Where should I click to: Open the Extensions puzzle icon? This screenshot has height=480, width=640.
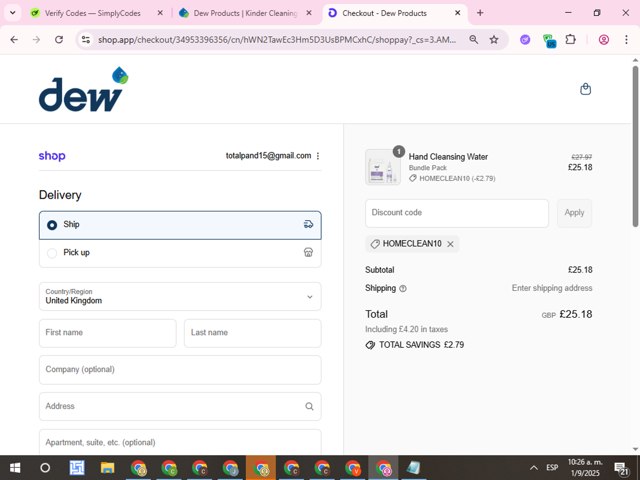click(571, 40)
